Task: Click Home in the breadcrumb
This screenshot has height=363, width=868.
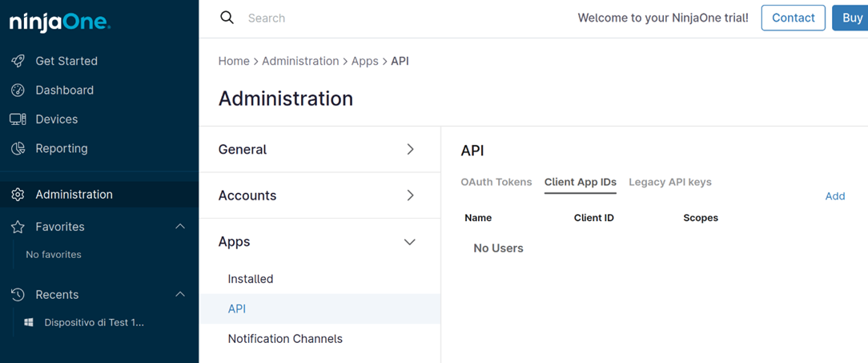Action: click(x=234, y=61)
